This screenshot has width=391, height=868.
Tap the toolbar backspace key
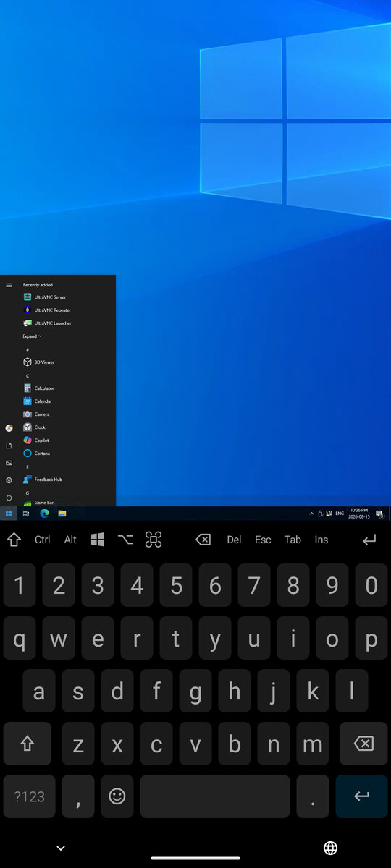point(203,540)
